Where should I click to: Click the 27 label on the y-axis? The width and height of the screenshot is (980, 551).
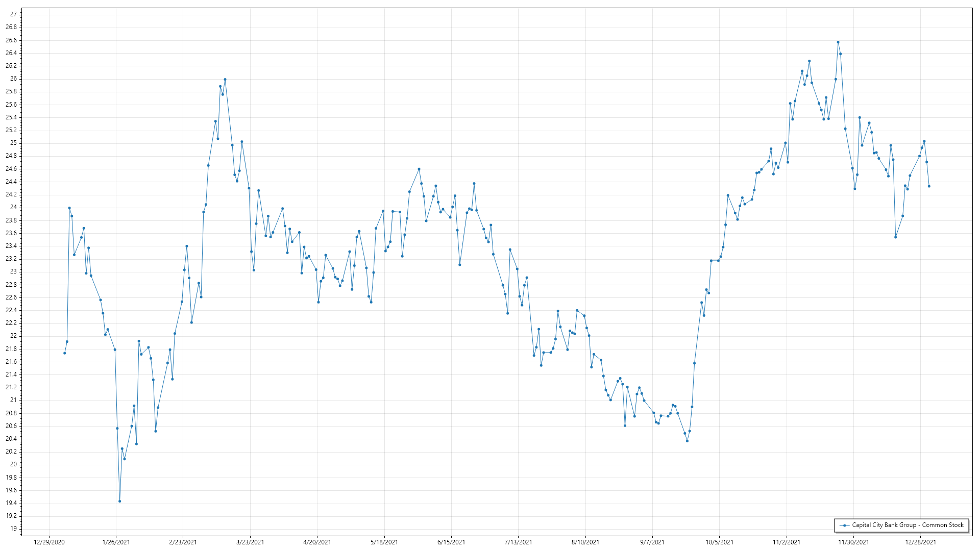[13, 14]
